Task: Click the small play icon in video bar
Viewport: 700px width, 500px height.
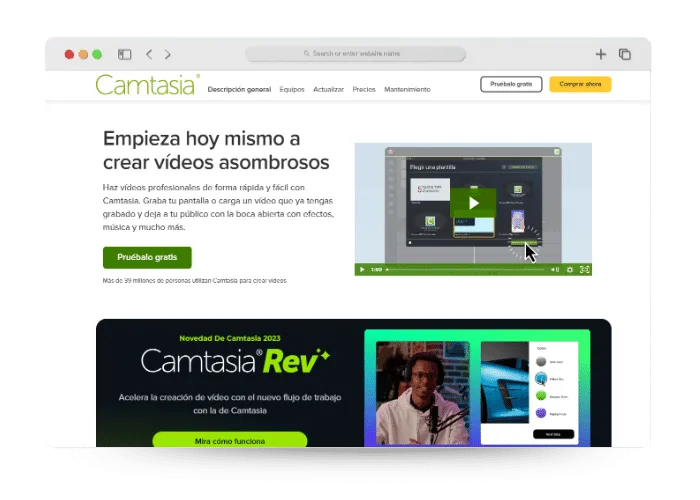Action: point(362,270)
